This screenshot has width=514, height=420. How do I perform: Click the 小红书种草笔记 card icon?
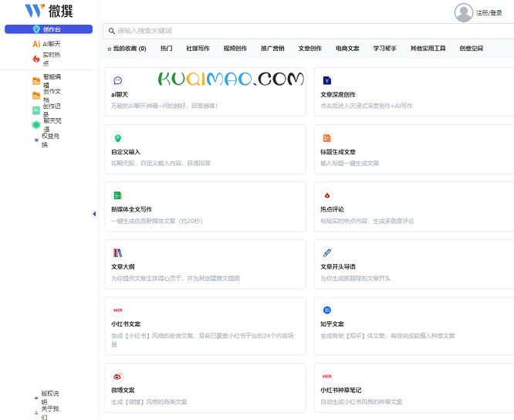pyautogui.click(x=326, y=377)
